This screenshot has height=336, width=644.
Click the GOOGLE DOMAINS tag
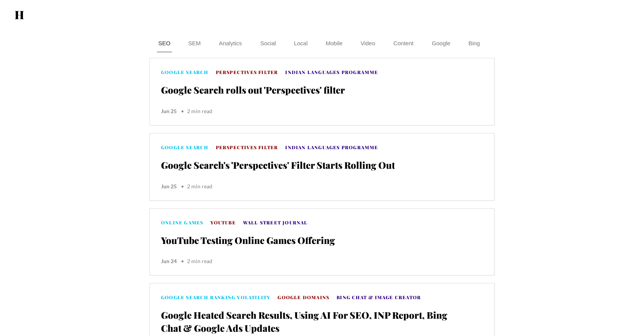(x=303, y=298)
